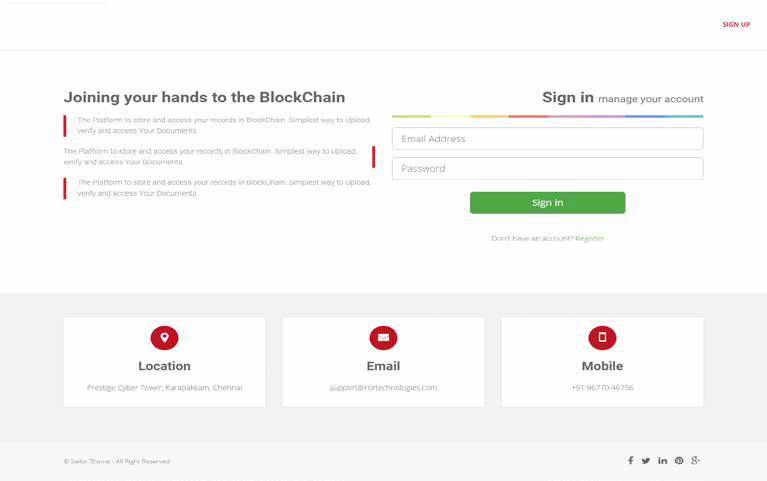The width and height of the screenshot is (767, 481).
Task: Click the LinkedIn footer icon
Action: click(x=662, y=460)
